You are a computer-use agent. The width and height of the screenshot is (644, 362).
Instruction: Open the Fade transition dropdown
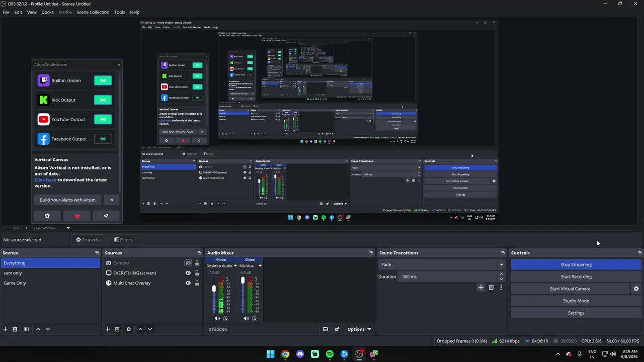[x=442, y=264]
